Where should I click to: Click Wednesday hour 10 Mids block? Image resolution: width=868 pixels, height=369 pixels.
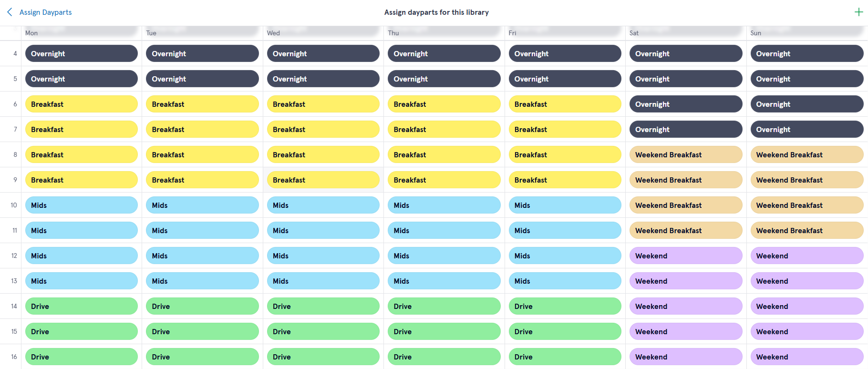pos(323,205)
